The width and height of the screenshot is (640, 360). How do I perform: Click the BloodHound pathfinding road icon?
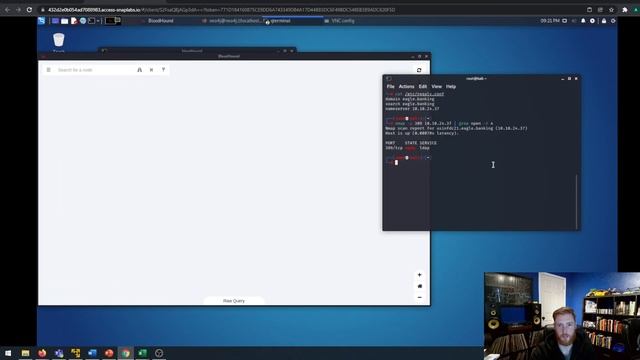point(140,70)
